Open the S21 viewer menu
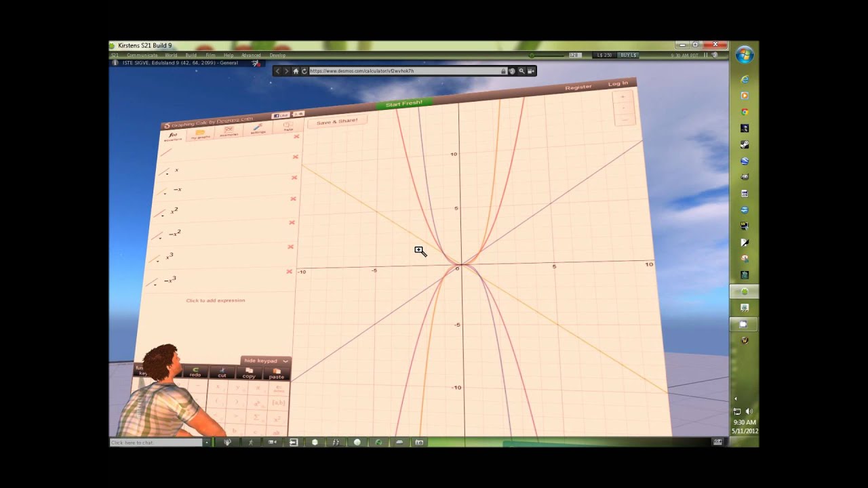 (114, 55)
